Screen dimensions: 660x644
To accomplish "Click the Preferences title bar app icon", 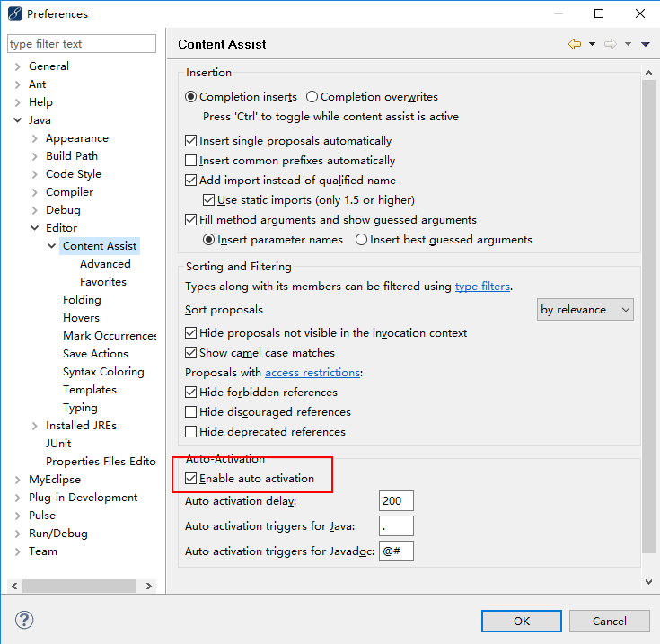I will point(15,13).
